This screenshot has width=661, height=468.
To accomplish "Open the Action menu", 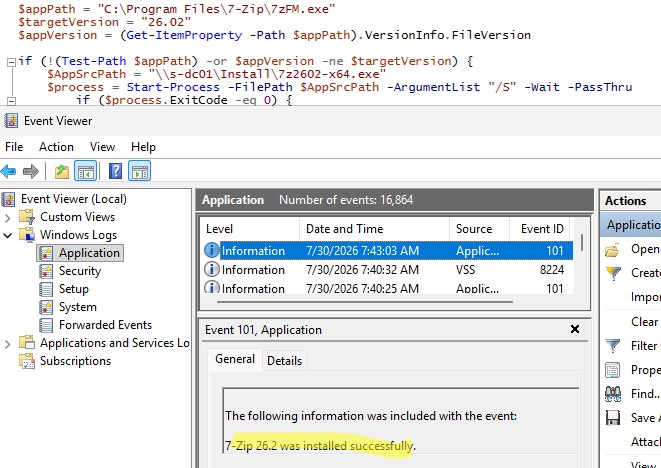I will pos(56,147).
